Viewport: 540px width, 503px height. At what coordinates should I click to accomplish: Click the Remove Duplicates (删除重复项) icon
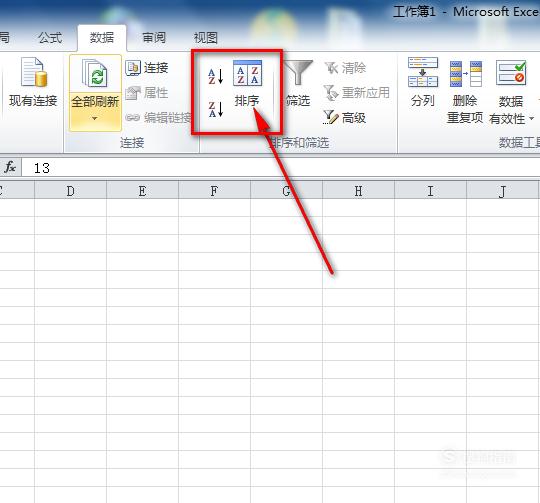click(466, 73)
